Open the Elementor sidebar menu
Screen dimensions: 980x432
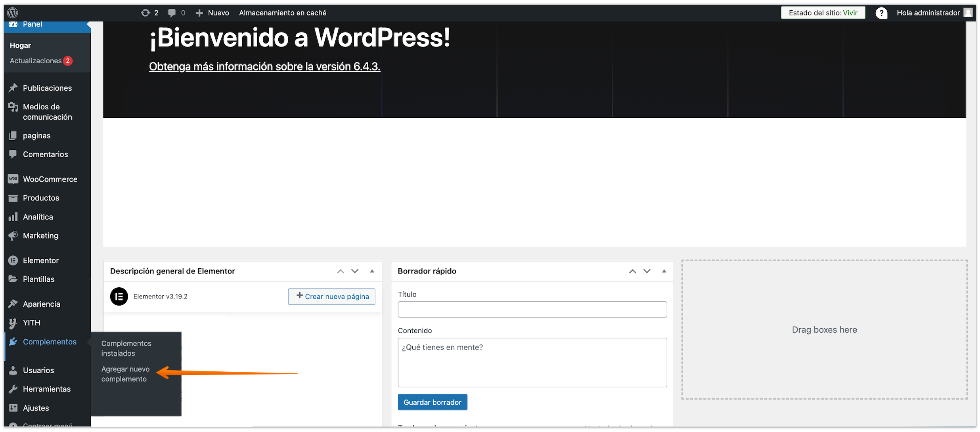41,260
